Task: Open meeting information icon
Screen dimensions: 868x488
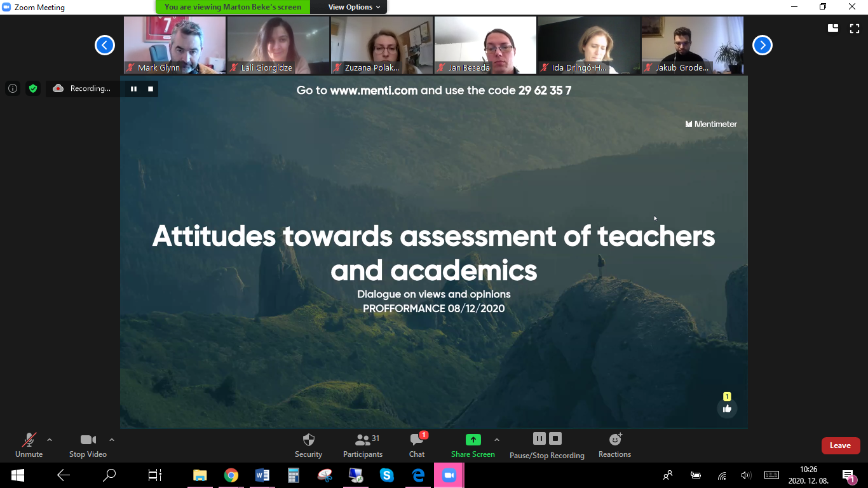Action: tap(13, 88)
